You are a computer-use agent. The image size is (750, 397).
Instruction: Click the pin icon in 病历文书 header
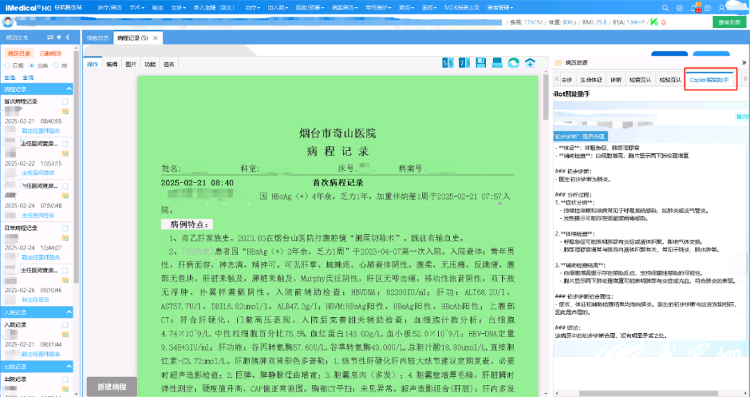click(59, 37)
